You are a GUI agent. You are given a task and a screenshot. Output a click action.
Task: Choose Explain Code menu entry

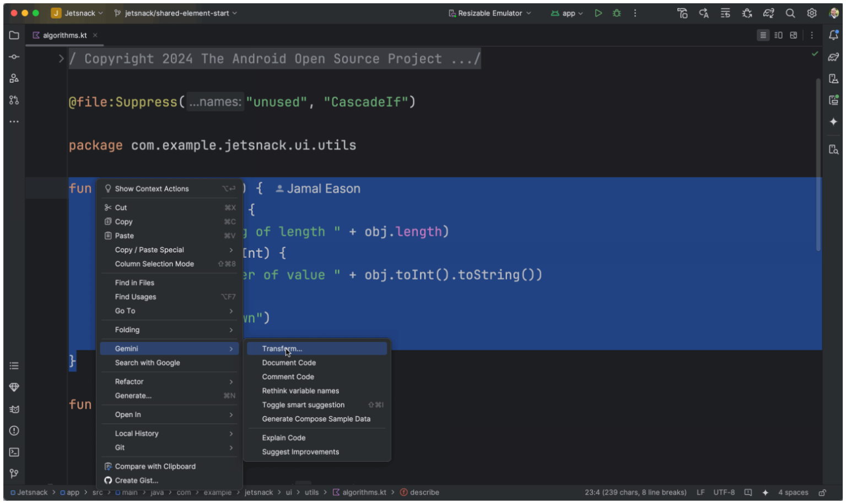tap(283, 438)
